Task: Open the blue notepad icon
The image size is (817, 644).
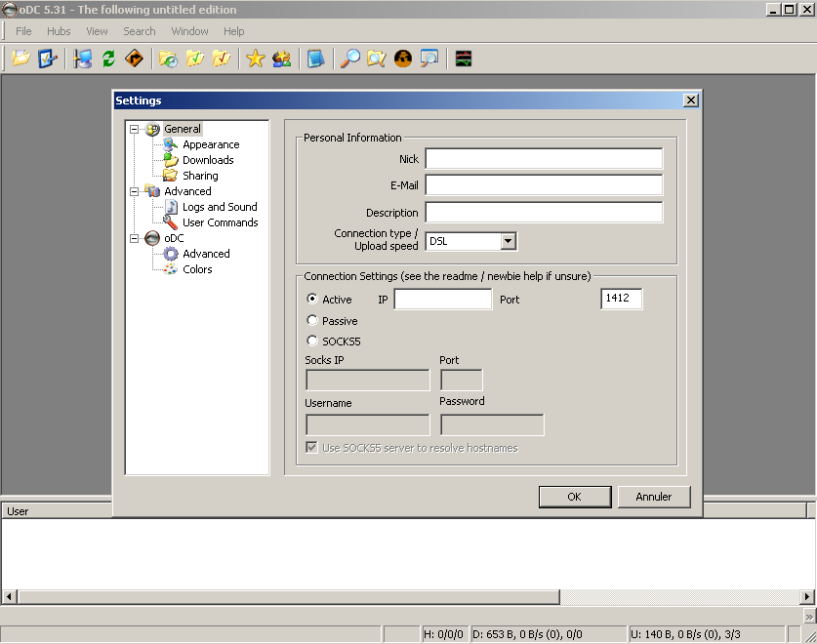Action: [x=315, y=58]
